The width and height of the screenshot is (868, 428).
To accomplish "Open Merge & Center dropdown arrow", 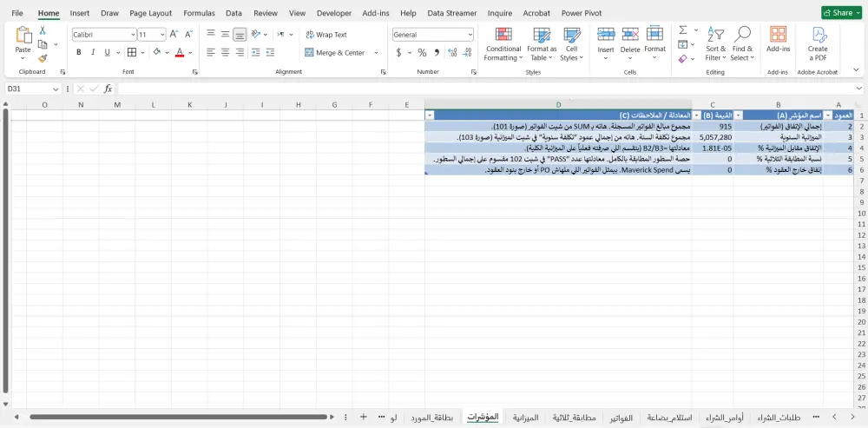I will pyautogui.click(x=376, y=53).
